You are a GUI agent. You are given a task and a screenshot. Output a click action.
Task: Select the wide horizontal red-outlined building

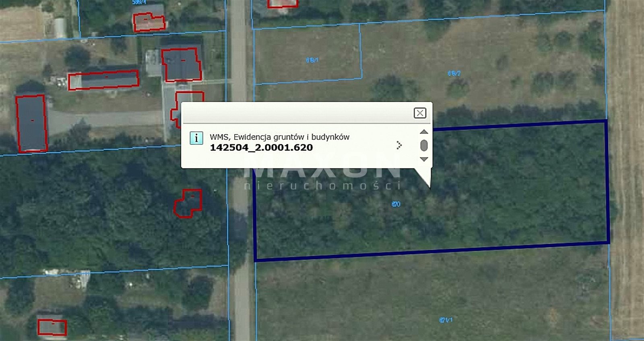click(x=103, y=80)
